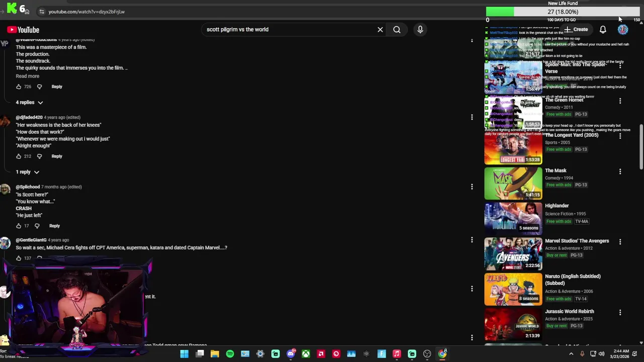Open OBS Studio from the taskbar
644x362 pixels.
click(427, 354)
